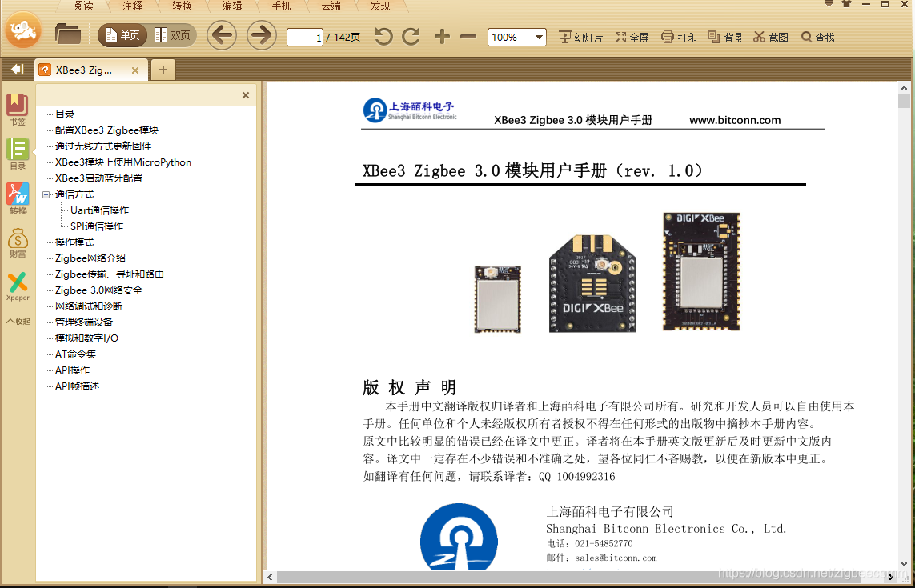Click the page number input field
The image size is (915, 588).
(x=305, y=38)
